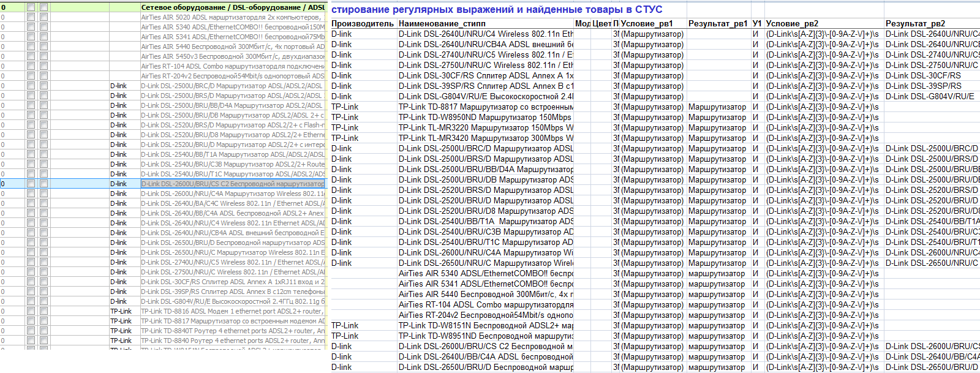Click the blue table title about регулярных выражений
The height and width of the screenshot is (373, 980).
(496, 10)
